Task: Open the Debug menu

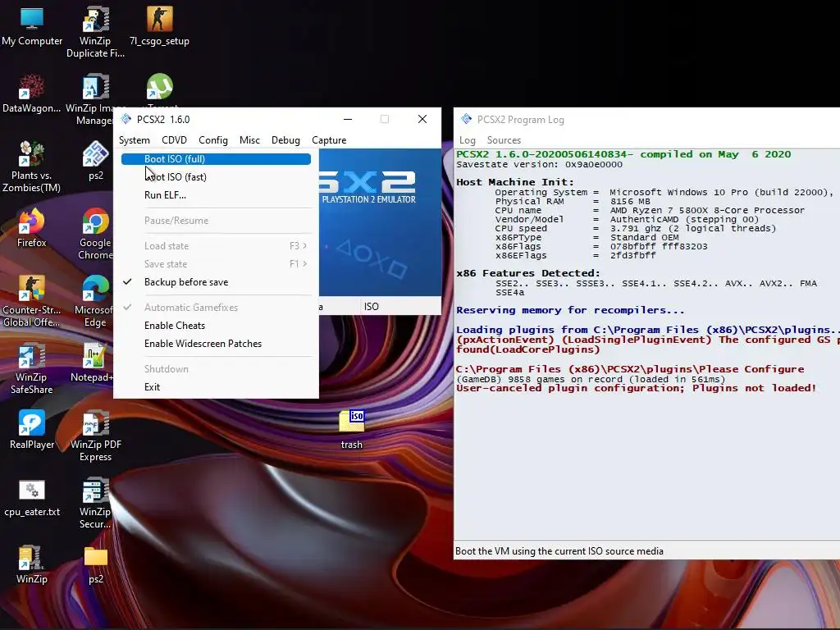Action: click(285, 139)
